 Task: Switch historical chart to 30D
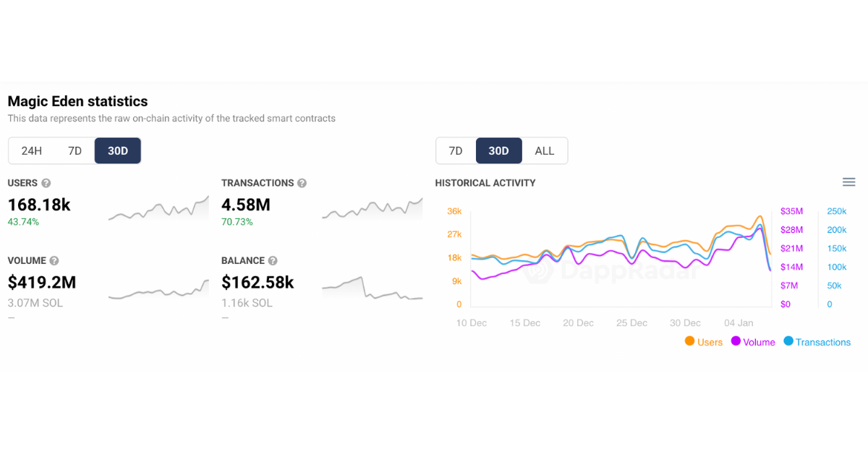point(499,151)
